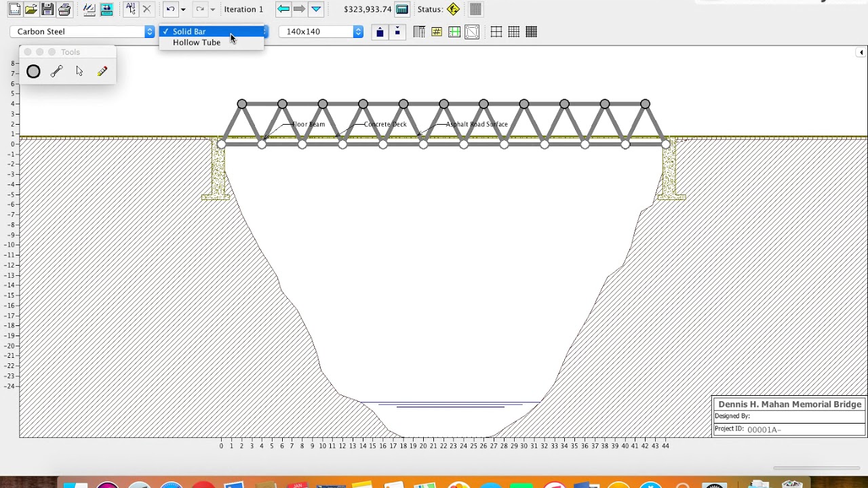Create a new bridge design
The height and width of the screenshot is (488, 868).
[14, 9]
